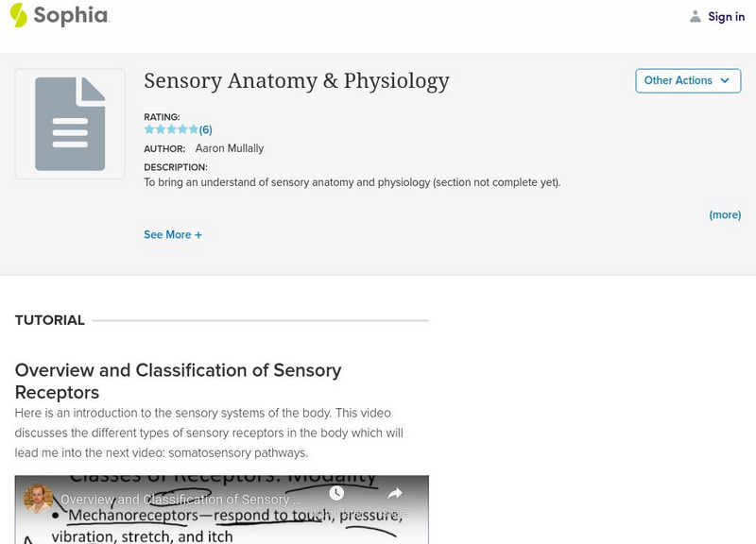
Task: Open the Other Actions dropdown
Action: pyautogui.click(x=687, y=81)
